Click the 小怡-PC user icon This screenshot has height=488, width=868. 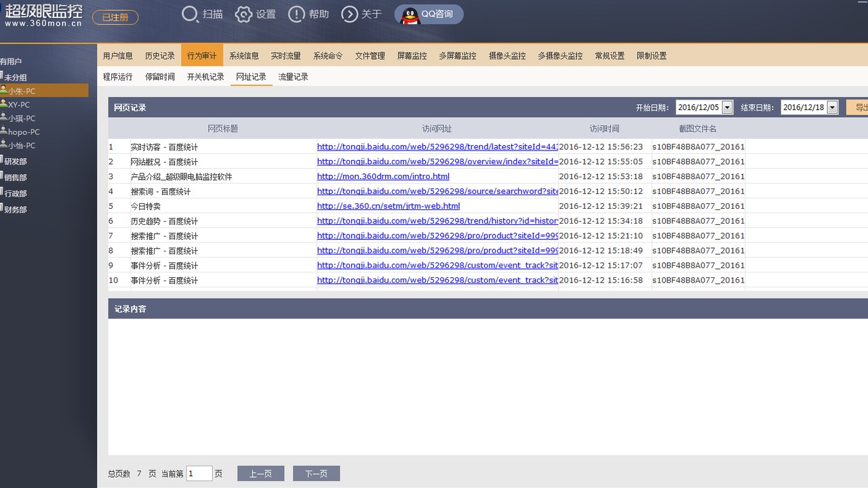click(3, 144)
